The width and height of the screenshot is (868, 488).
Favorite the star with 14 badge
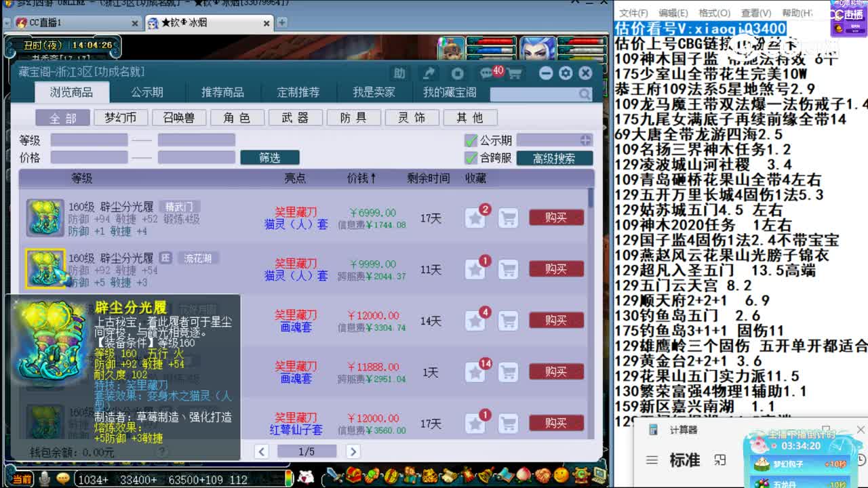pyautogui.click(x=475, y=371)
